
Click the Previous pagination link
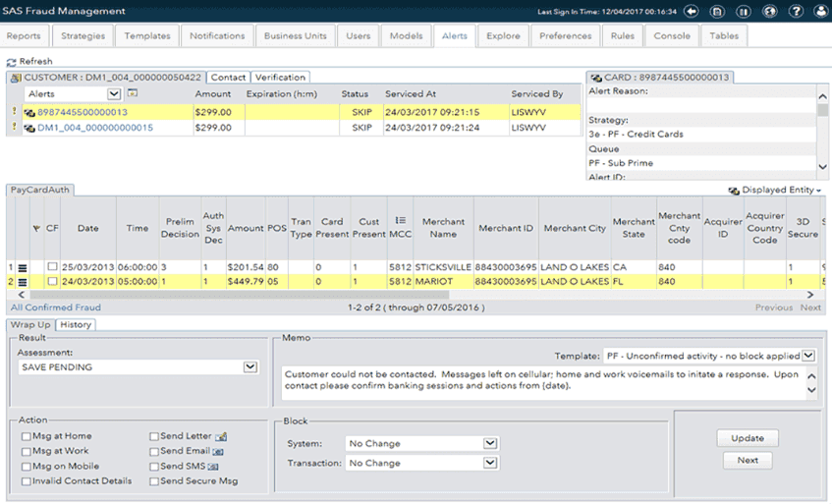[x=774, y=308]
